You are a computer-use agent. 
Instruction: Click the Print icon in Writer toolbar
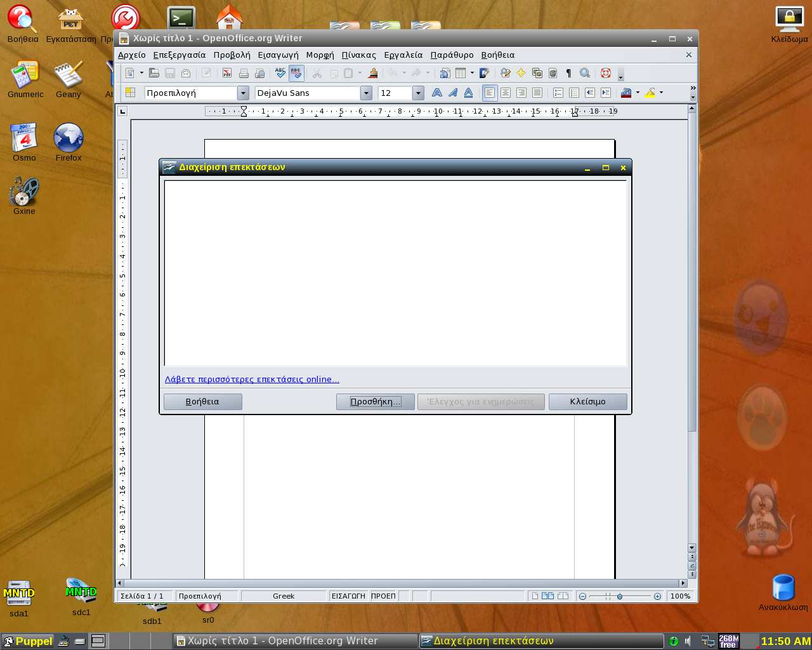pyautogui.click(x=244, y=73)
